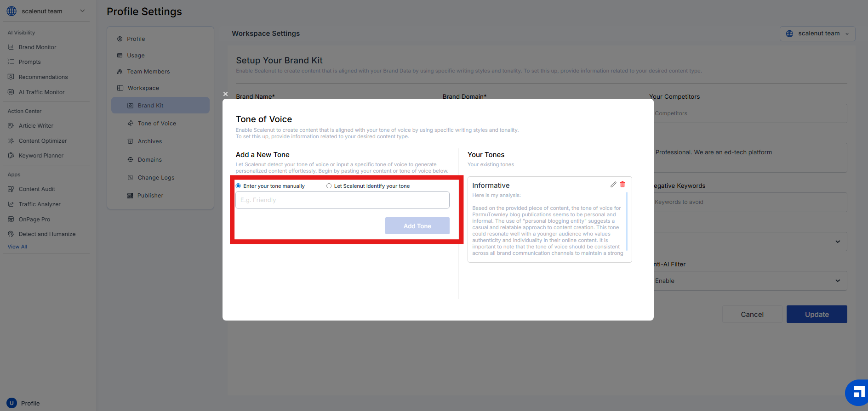Image resolution: width=868 pixels, height=411 pixels.
Task: Click the pencil edit icon for Informative tone
Action: (x=613, y=185)
